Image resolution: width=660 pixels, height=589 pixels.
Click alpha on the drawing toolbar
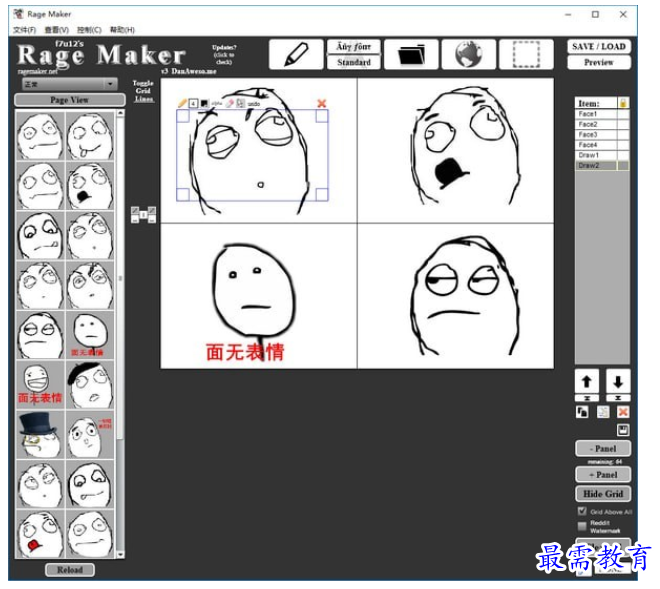pyautogui.click(x=216, y=103)
